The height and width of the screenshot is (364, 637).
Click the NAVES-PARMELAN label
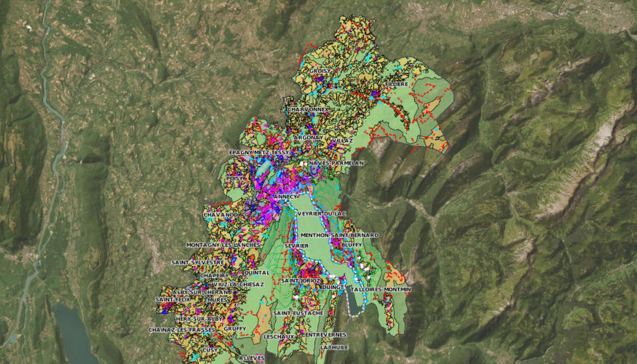[x=336, y=163]
